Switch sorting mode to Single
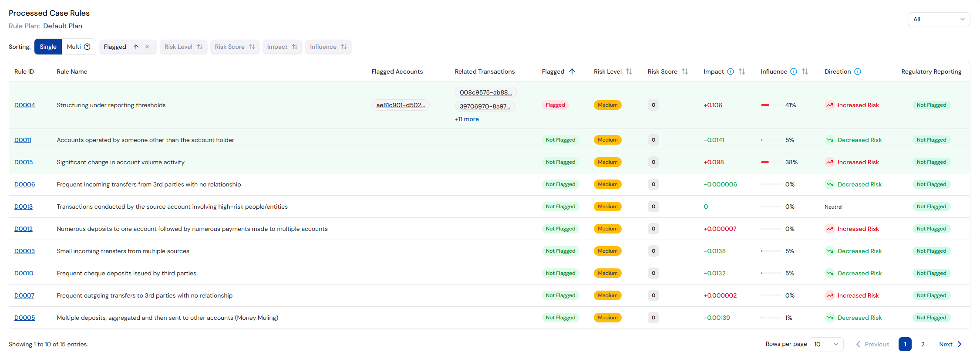The height and width of the screenshot is (359, 980). [x=48, y=47]
